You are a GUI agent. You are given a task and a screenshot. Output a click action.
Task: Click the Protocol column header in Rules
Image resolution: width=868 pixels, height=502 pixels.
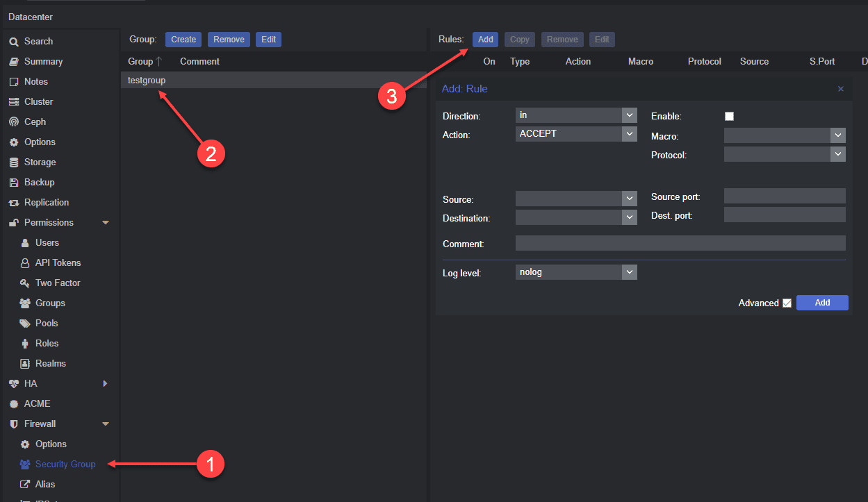(705, 62)
